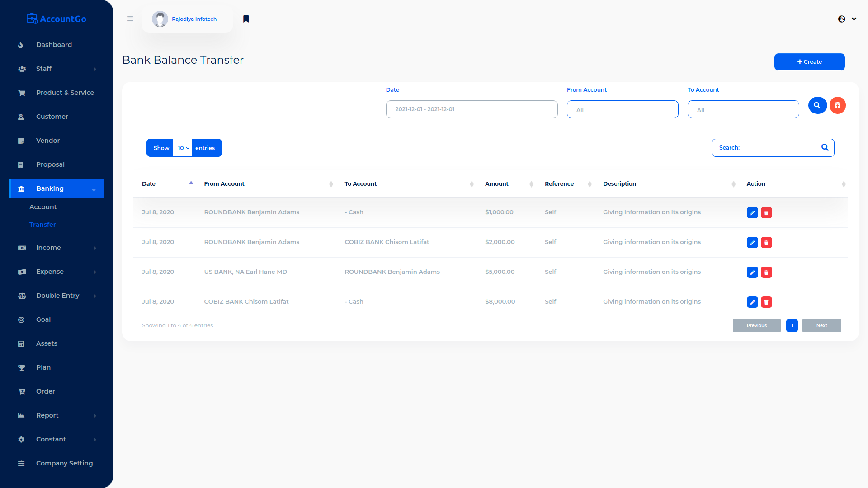Screen dimensions: 868x488
Task: Click the Order cart icon
Action: tap(21, 392)
